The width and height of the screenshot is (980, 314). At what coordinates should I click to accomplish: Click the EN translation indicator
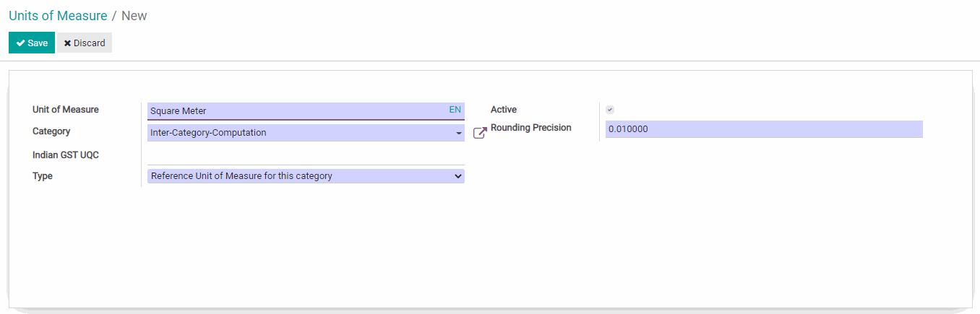coord(455,110)
